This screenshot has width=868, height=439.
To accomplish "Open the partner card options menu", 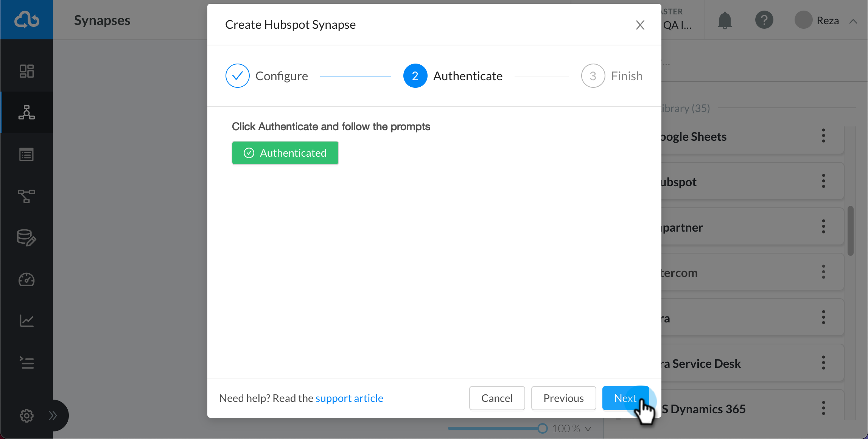I will [824, 227].
